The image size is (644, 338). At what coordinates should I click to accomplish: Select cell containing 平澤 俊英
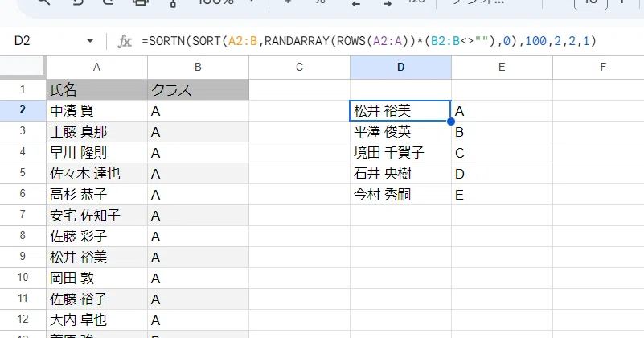[400, 131]
